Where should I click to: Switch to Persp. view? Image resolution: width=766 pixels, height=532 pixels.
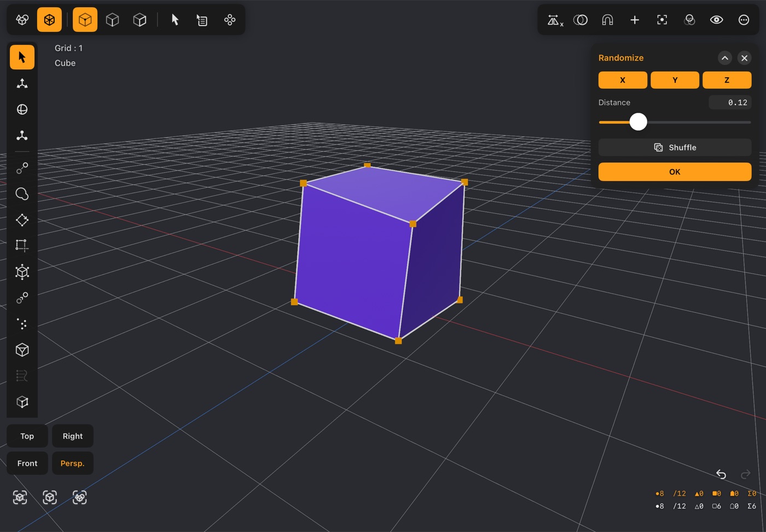(72, 463)
